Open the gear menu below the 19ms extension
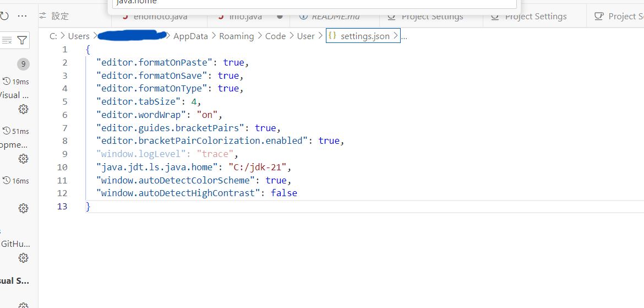The height and width of the screenshot is (308, 644). click(23, 109)
